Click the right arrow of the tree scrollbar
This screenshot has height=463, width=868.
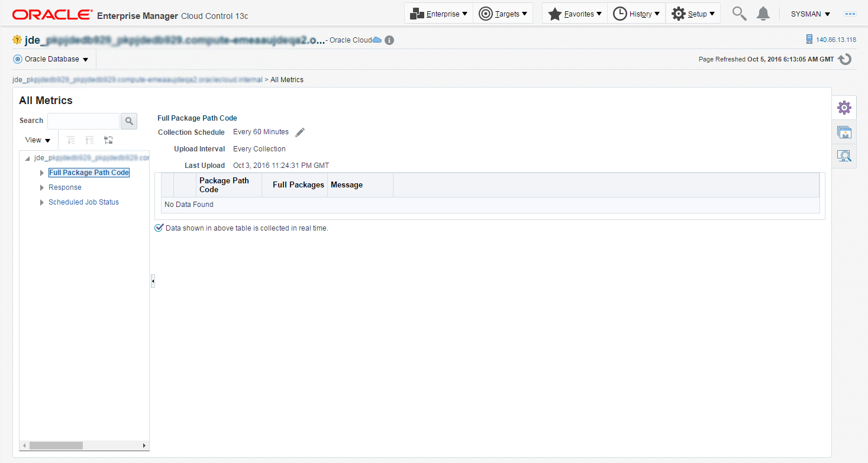click(144, 445)
